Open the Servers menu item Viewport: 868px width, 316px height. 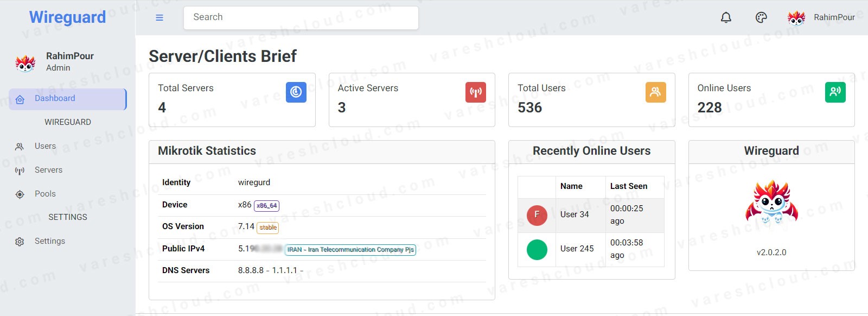[48, 170]
